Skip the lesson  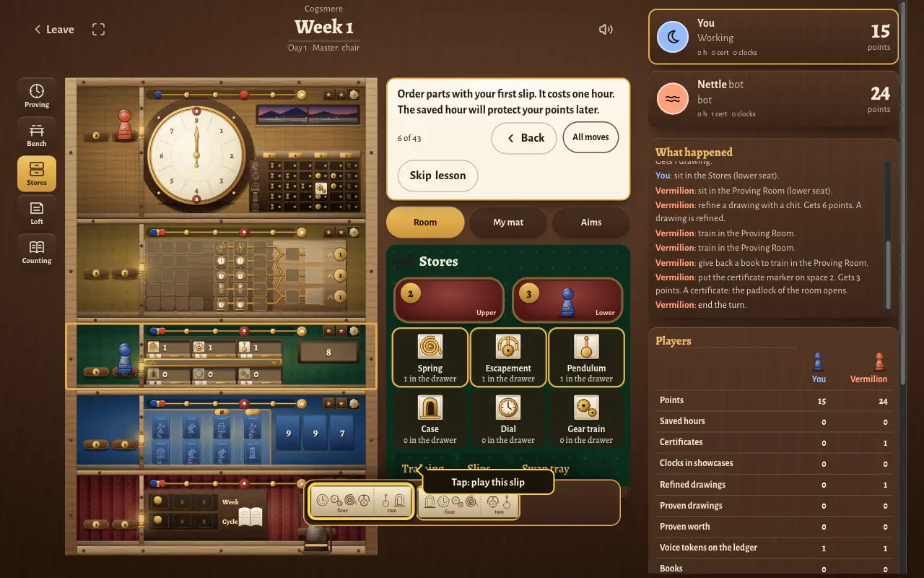tap(437, 176)
